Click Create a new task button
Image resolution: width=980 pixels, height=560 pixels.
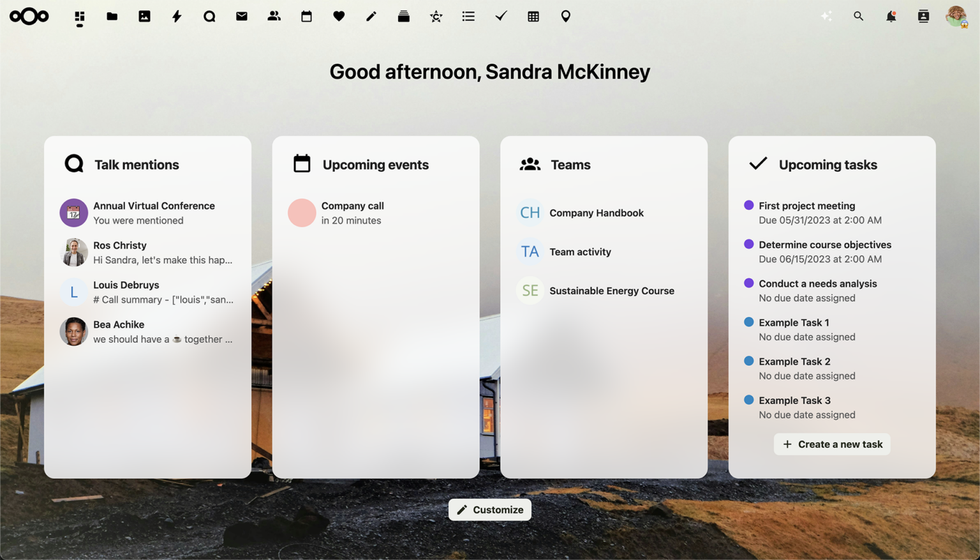pyautogui.click(x=832, y=444)
